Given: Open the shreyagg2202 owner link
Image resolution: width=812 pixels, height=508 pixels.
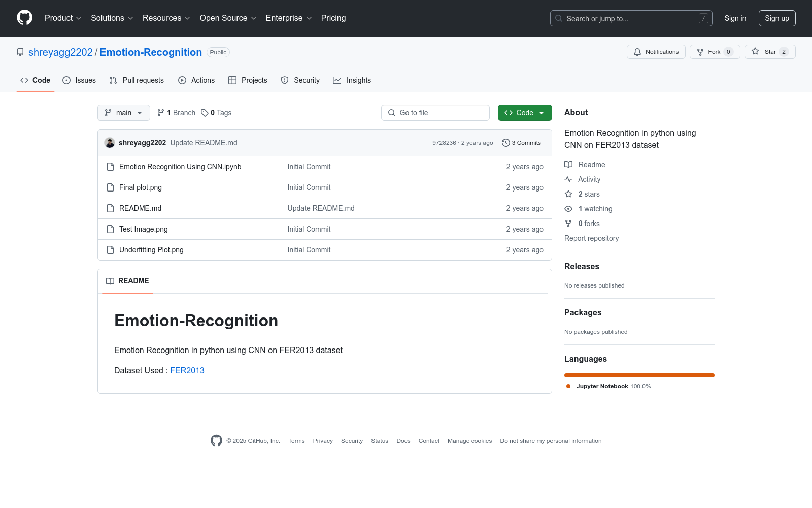Looking at the screenshot, I should [x=60, y=52].
